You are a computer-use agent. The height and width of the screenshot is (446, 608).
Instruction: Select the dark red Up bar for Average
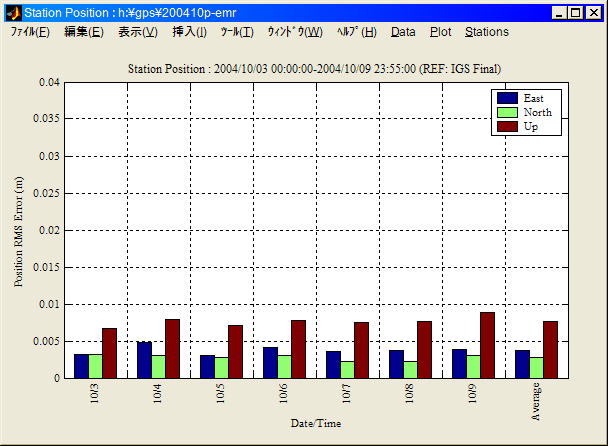click(550, 350)
